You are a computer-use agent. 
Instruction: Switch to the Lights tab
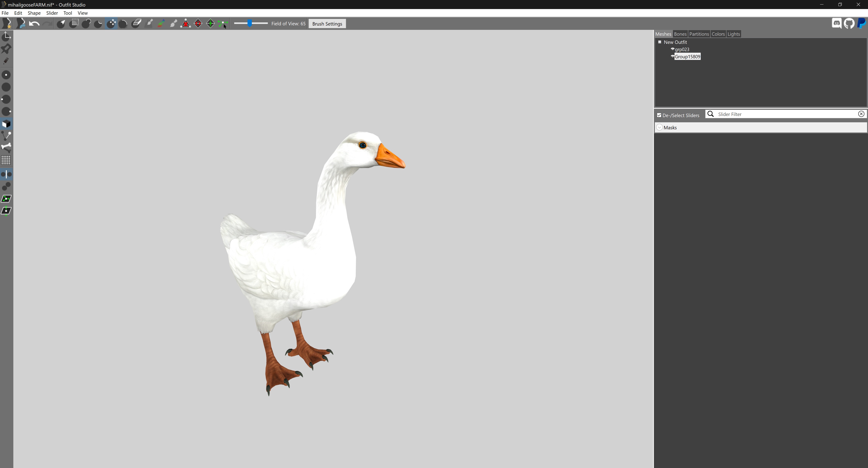[734, 34]
